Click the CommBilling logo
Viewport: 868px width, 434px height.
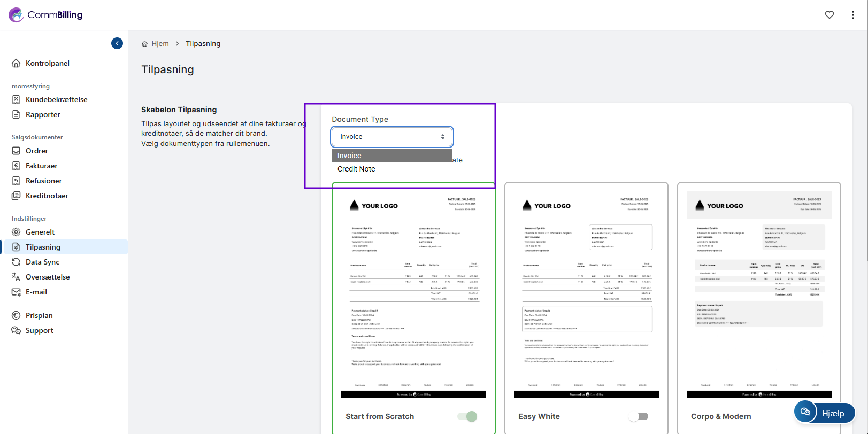click(x=46, y=15)
